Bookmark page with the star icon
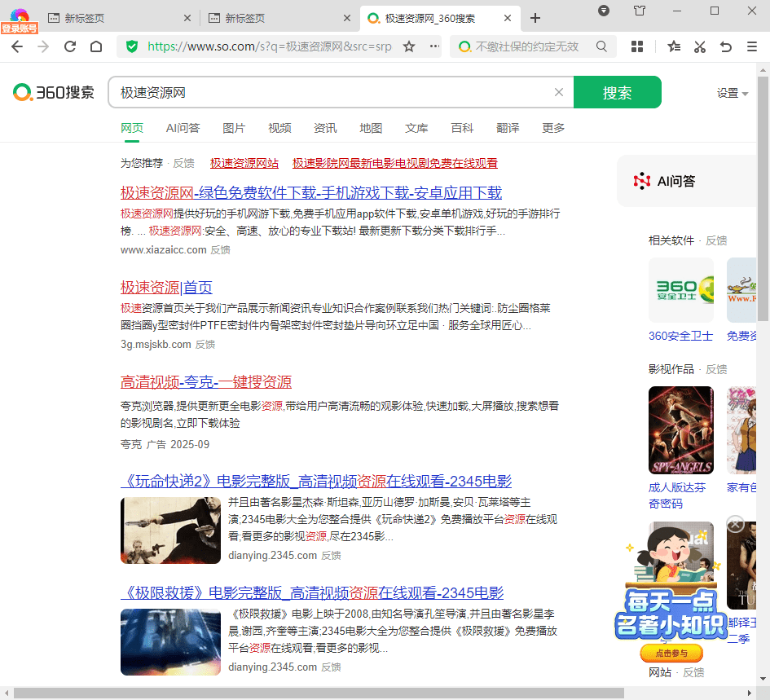 [x=409, y=46]
